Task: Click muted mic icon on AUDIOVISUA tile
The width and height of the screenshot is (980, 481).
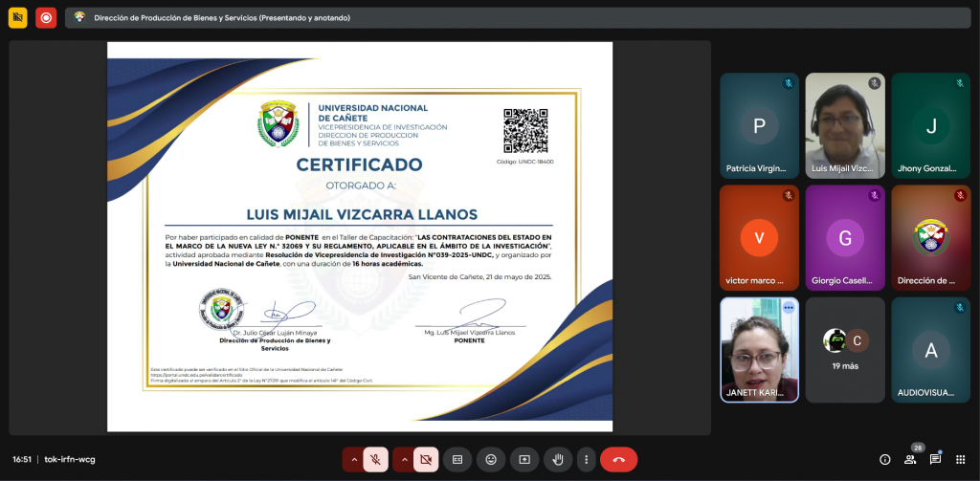Action: (x=960, y=307)
